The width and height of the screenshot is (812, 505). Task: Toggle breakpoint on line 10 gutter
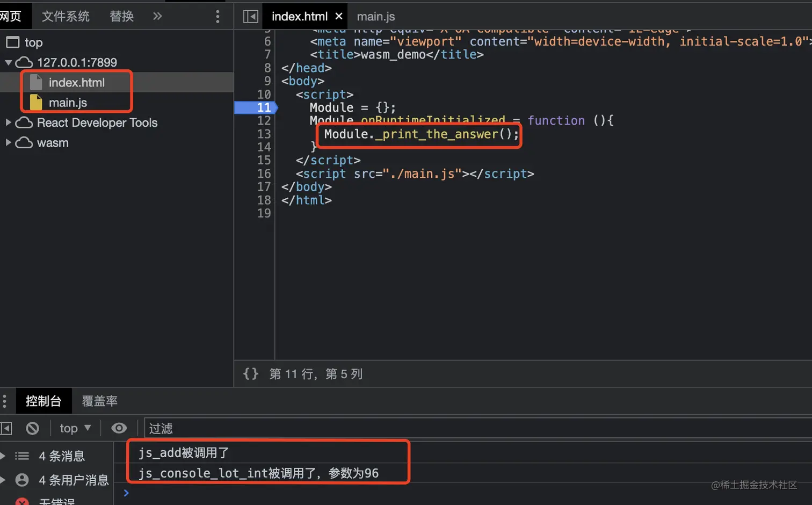coord(264,95)
